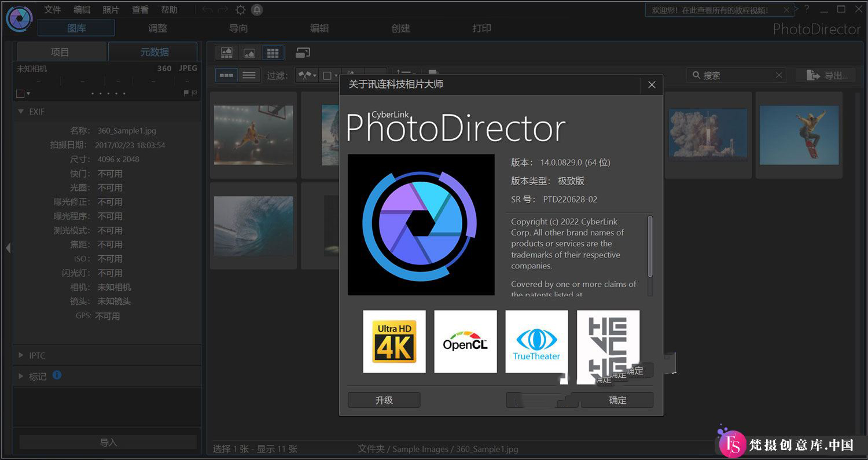Click the info icon next to 标记
This screenshot has width=868, height=460.
(57, 375)
